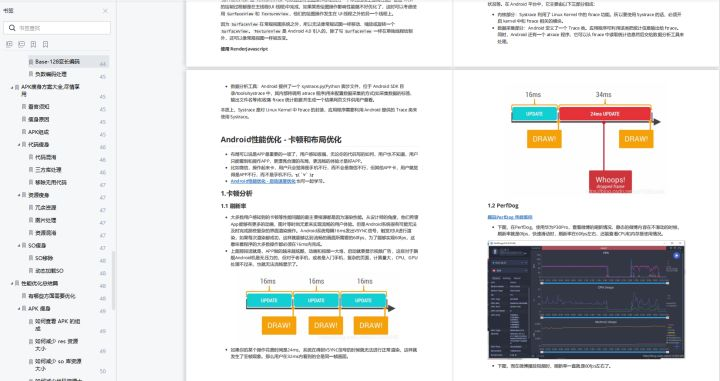Image resolution: width=720 pixels, height=381 pixels.
Task: Click page number 50 in bookmark list
Action: pyautogui.click(x=103, y=371)
